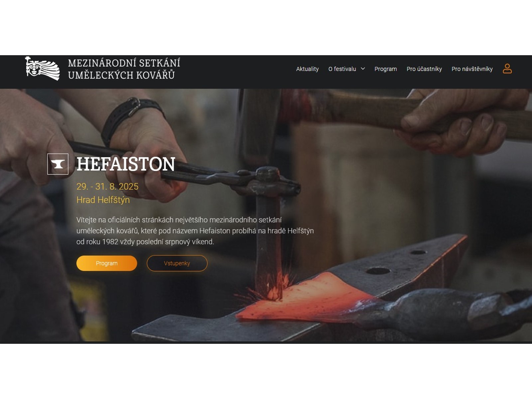Select the Pro účastníky menu item
This screenshot has height=399, width=532.
[424, 69]
